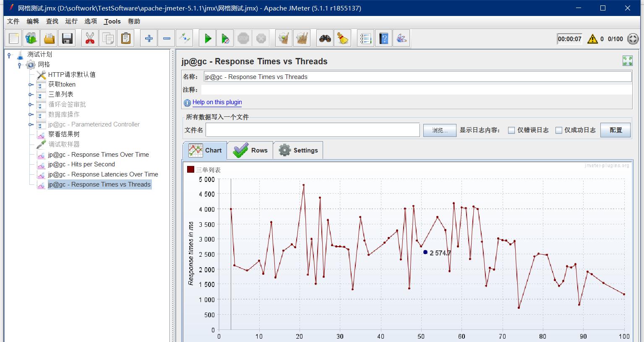Expand the 三单列表 tree node
This screenshot has height=342, width=644.
pyautogui.click(x=31, y=95)
